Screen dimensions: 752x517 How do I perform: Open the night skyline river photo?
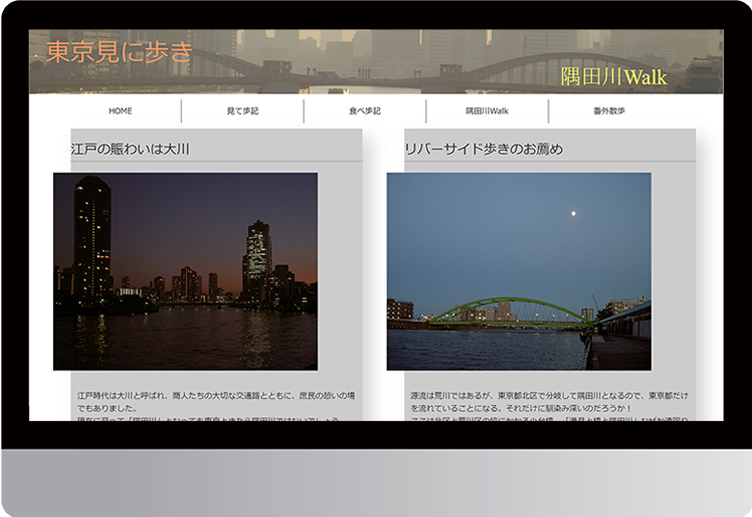point(185,271)
